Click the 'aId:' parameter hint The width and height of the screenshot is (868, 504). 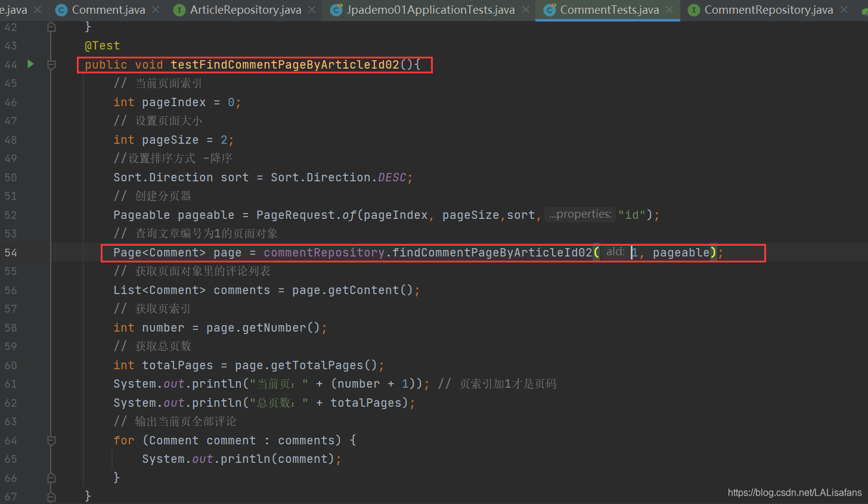[615, 252]
